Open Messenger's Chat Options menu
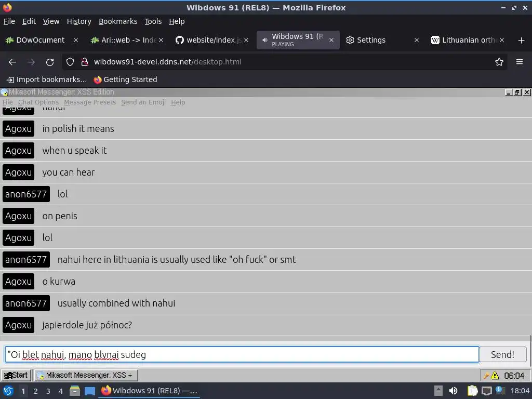This screenshot has width=532, height=399. (x=38, y=102)
